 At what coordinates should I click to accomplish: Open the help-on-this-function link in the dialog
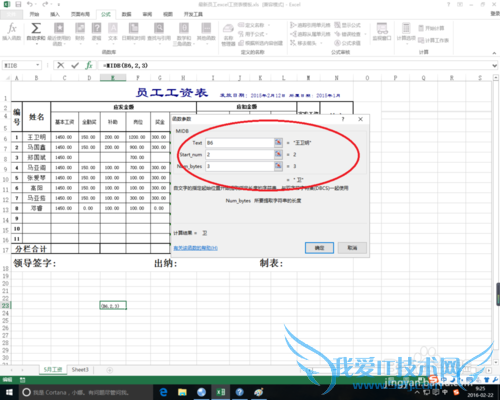click(196, 248)
